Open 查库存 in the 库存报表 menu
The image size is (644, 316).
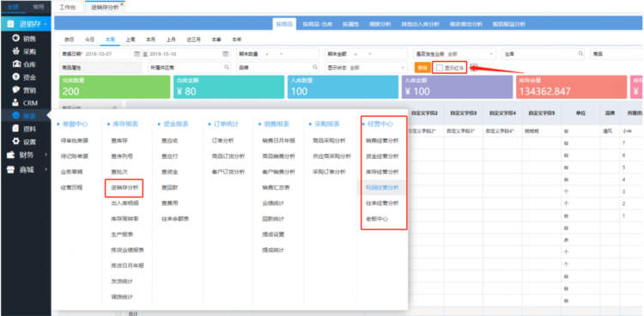[119, 141]
